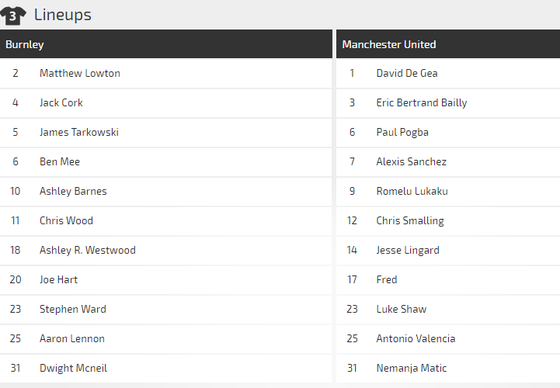
Task: Open Matthew Lowton's player page
Action: [80, 73]
